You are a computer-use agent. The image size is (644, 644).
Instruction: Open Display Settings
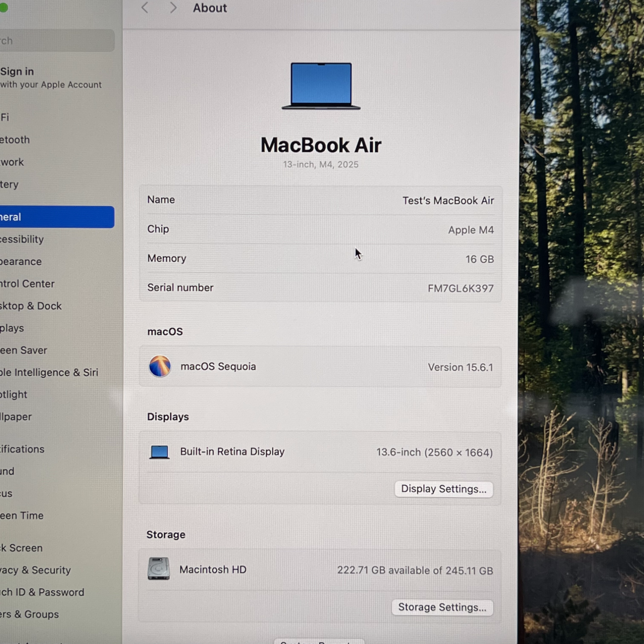[443, 489]
